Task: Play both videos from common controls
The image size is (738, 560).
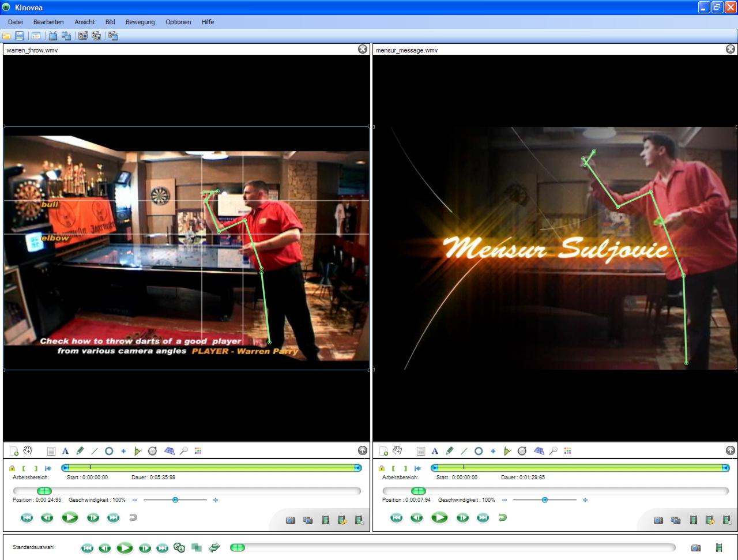Action: click(125, 548)
